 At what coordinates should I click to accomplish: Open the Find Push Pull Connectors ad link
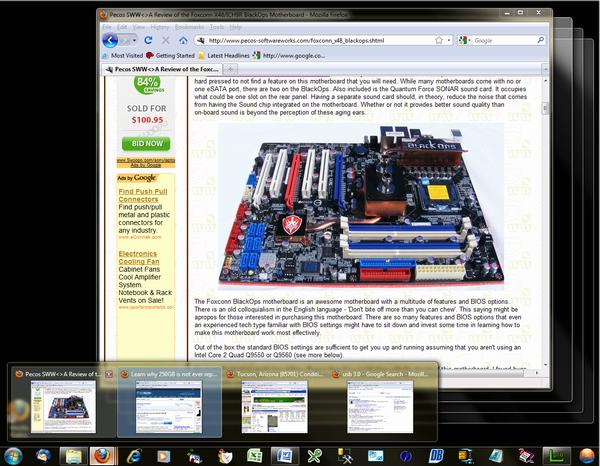tap(143, 195)
